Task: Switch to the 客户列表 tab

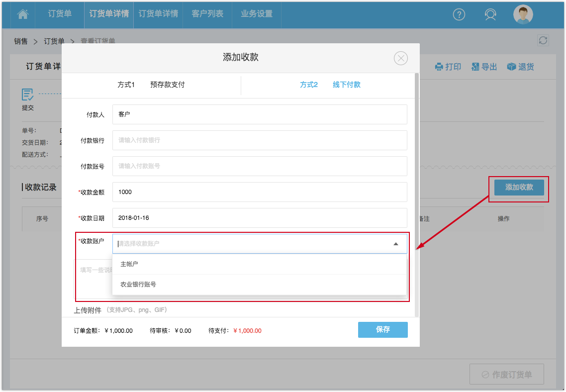Action: (207, 14)
